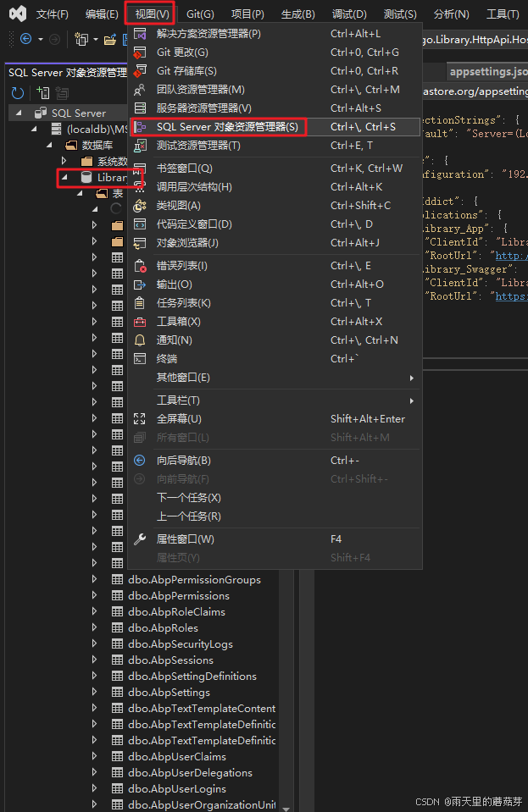Click the Git 更改 menu icon
This screenshot has height=812, width=528.
tap(140, 52)
